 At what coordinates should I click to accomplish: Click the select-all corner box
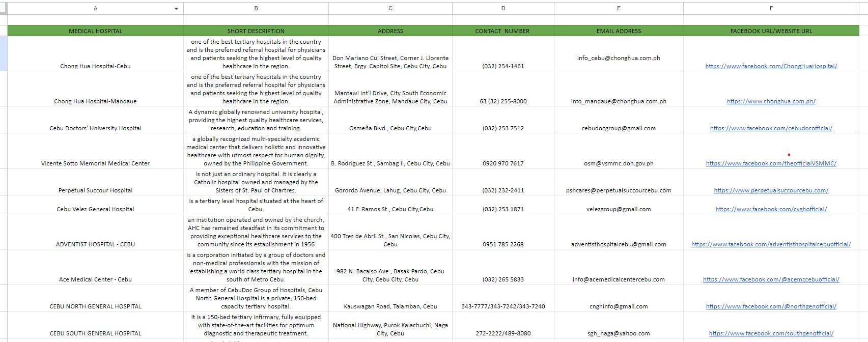click(4, 8)
